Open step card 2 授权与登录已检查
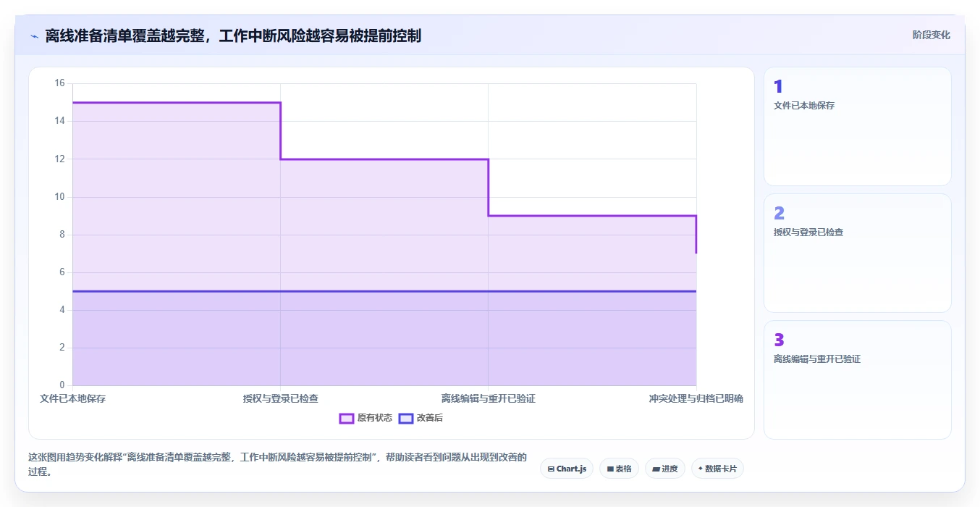This screenshot has width=980, height=507. [858, 253]
